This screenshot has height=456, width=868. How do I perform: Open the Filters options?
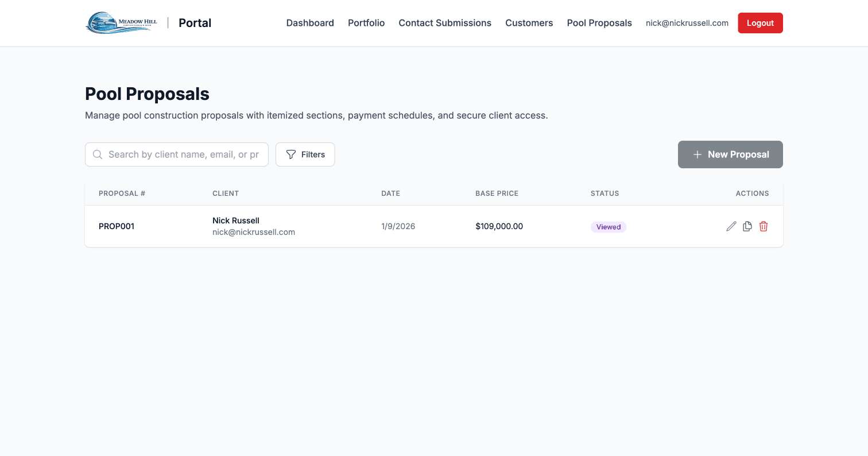point(305,154)
